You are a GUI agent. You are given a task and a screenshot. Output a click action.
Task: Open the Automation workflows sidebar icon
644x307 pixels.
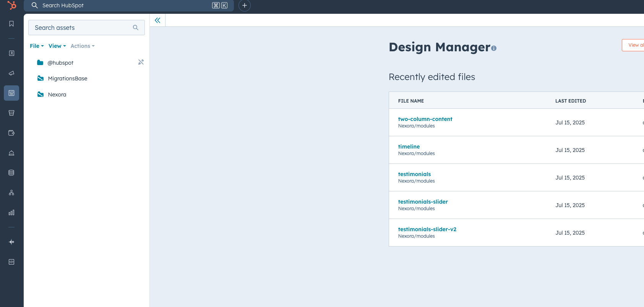tap(11, 193)
